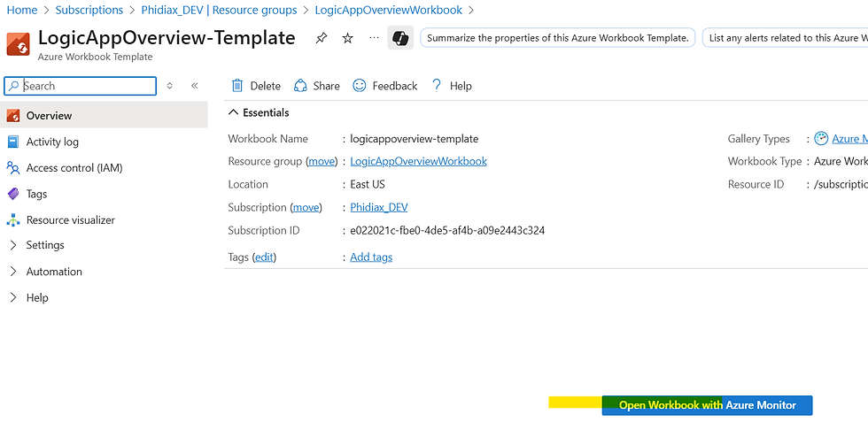Click List any alerts suggestion button
Viewport: 868px width, 430px height.
point(786,38)
